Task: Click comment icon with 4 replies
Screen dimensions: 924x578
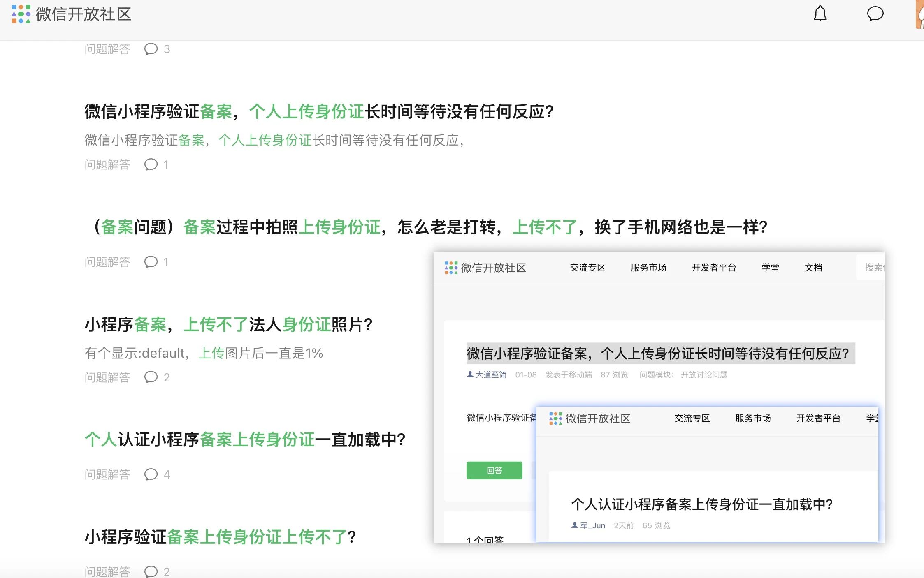Action: 151,474
